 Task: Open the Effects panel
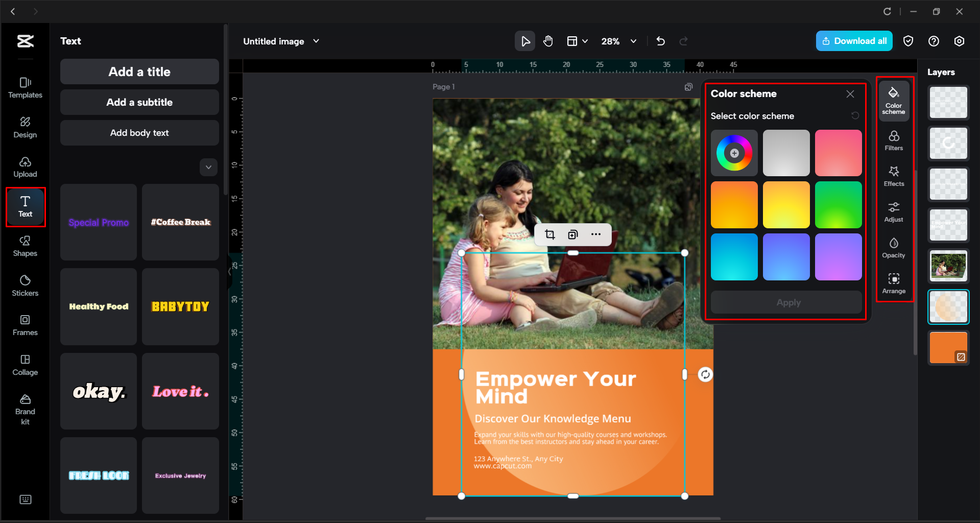tap(894, 176)
